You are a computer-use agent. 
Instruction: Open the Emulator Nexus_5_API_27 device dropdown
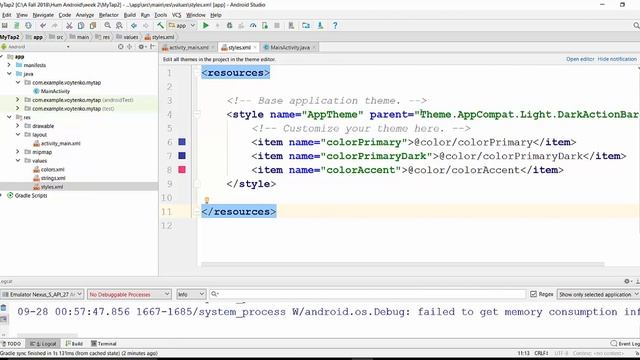(42, 294)
